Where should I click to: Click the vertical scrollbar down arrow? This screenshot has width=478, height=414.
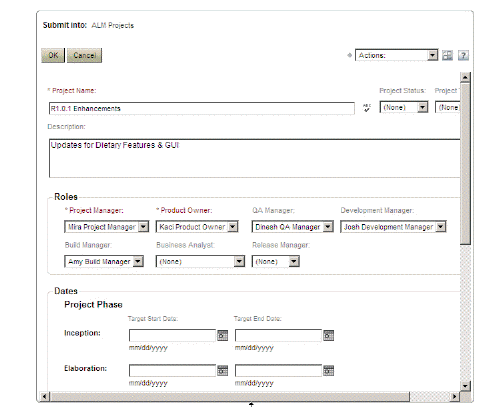[465, 386]
